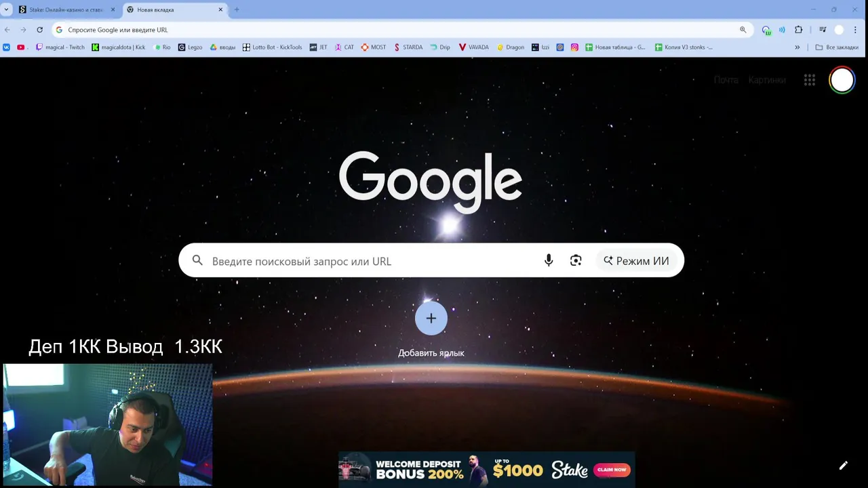Open the CAT bookmark
The height and width of the screenshot is (488, 868).
click(x=344, y=47)
